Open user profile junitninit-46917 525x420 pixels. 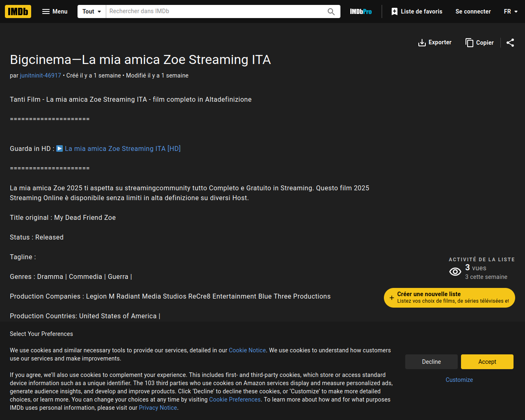[x=41, y=75]
